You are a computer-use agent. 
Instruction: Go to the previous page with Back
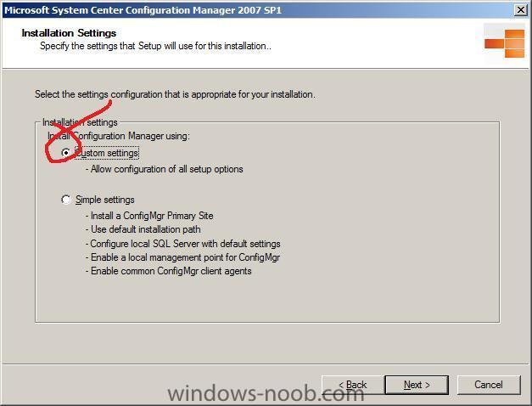pyautogui.click(x=353, y=385)
